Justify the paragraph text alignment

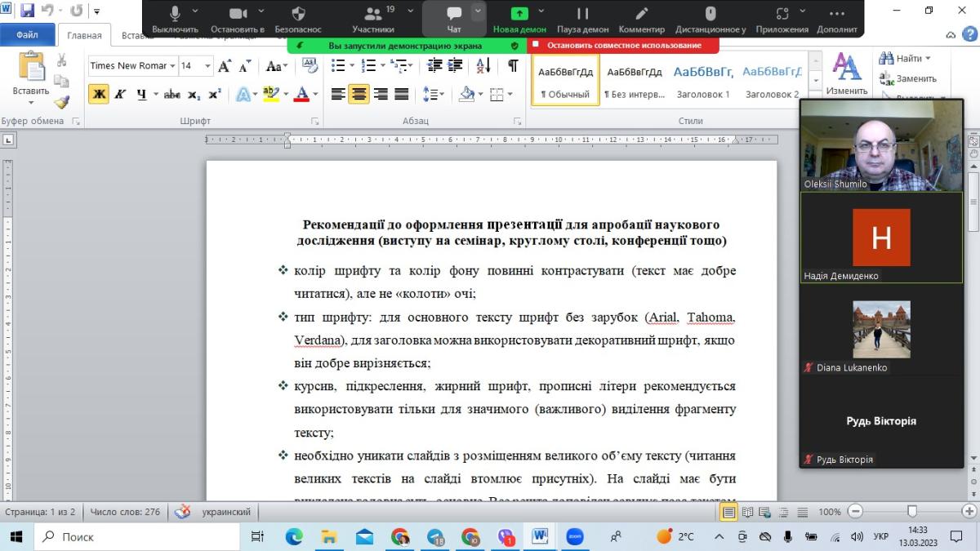tap(402, 95)
